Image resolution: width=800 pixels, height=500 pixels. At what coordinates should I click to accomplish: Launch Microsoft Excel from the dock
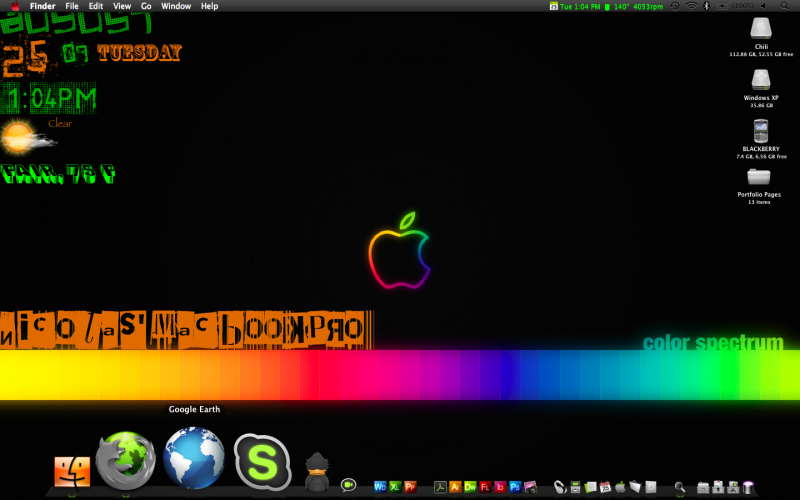(x=395, y=487)
